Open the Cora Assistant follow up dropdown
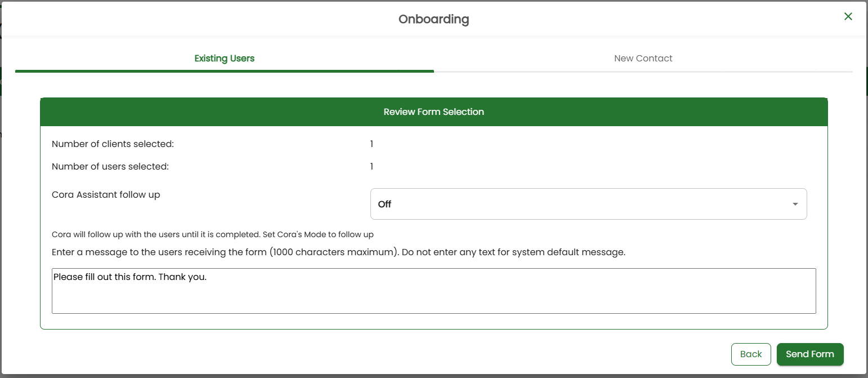Image resolution: width=868 pixels, height=378 pixels. click(588, 204)
